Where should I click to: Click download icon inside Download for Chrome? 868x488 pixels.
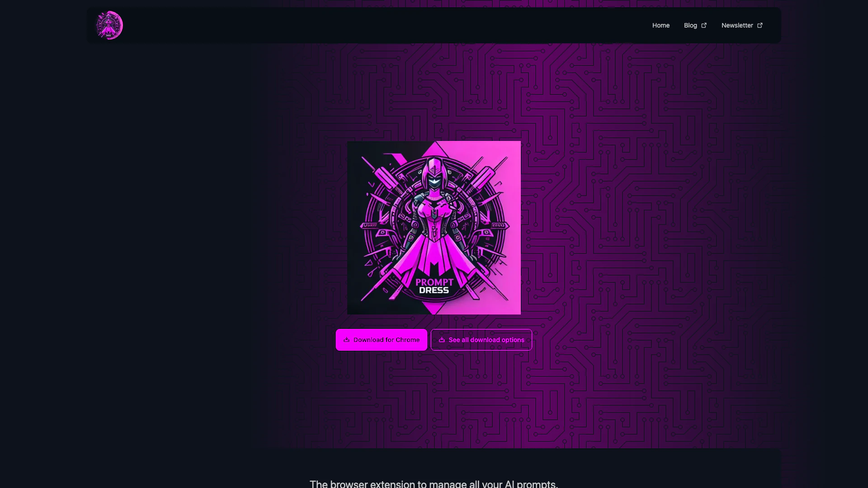point(347,340)
